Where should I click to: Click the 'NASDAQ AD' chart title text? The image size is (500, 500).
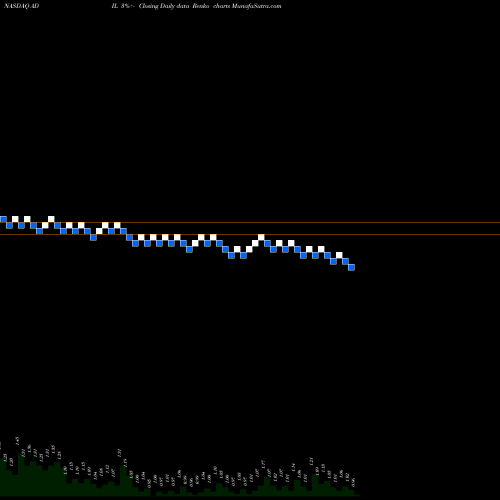point(22,6)
